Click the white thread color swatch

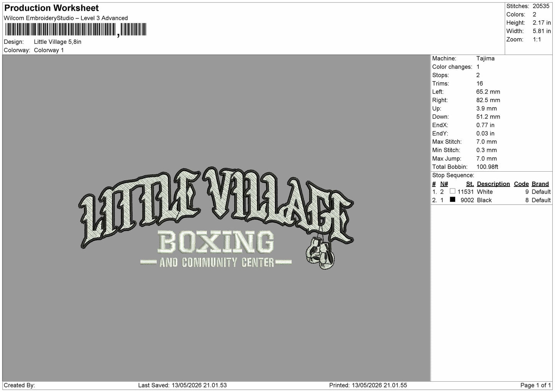click(452, 191)
